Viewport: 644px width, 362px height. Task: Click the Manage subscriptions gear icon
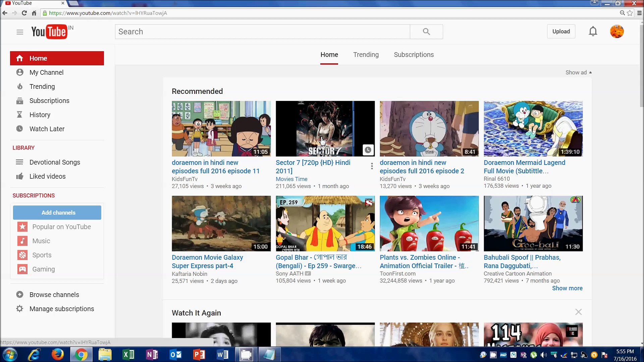[20, 309]
